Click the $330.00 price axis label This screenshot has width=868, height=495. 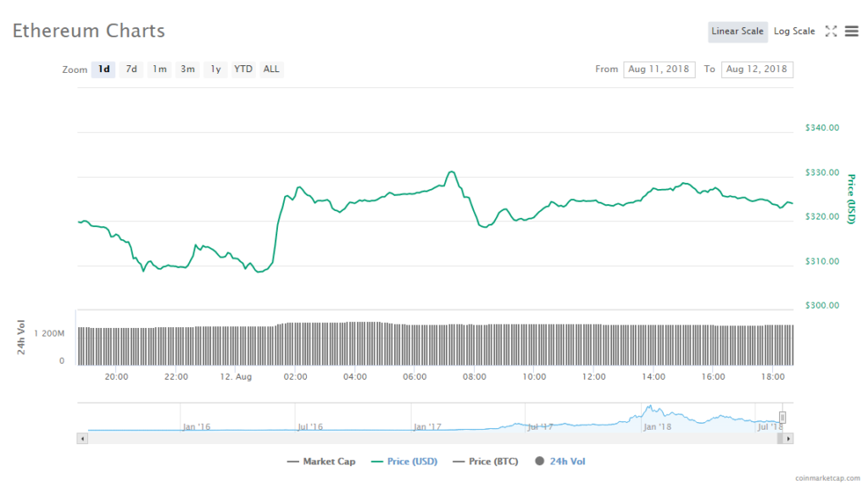coord(822,173)
